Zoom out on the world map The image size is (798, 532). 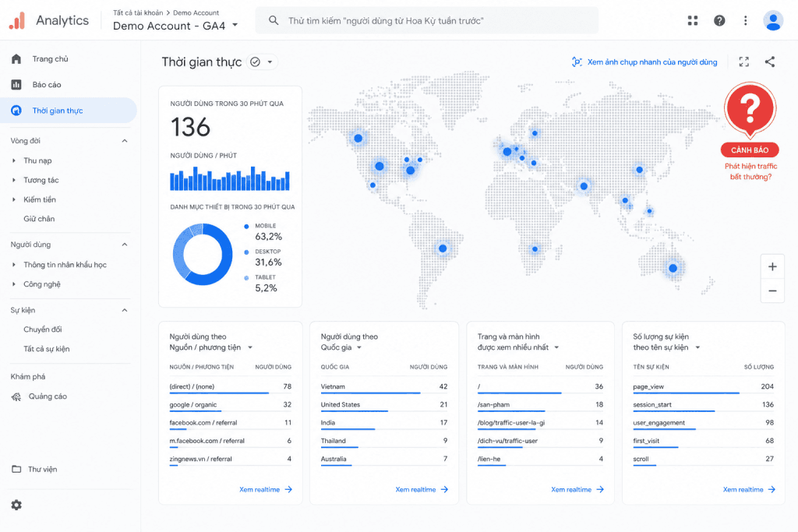(772, 291)
